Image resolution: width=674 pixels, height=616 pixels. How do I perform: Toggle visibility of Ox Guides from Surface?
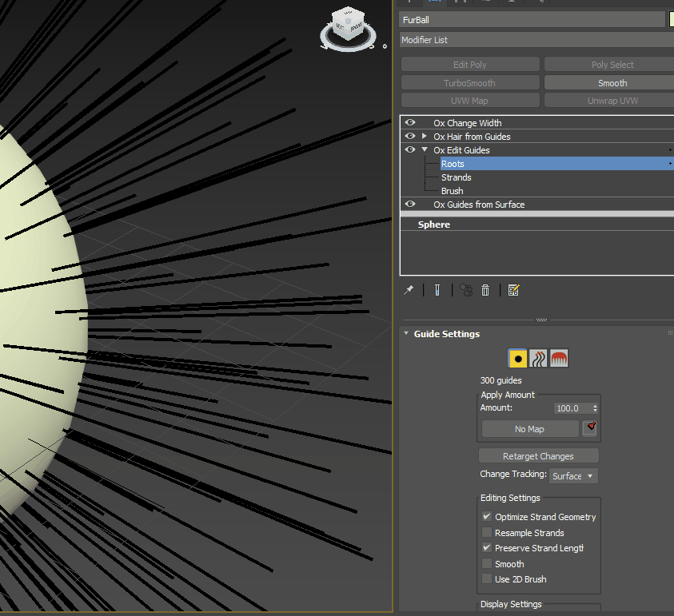pos(410,205)
